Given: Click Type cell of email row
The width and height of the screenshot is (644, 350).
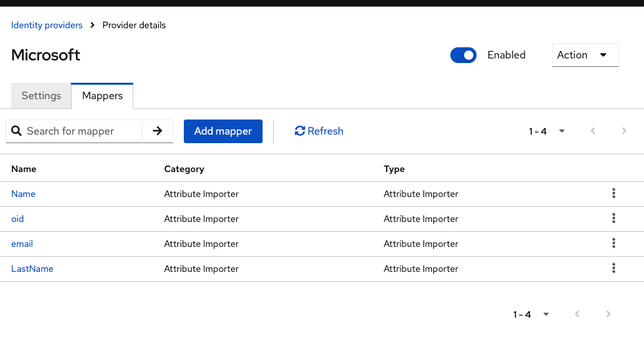Looking at the screenshot, I should (x=421, y=244).
